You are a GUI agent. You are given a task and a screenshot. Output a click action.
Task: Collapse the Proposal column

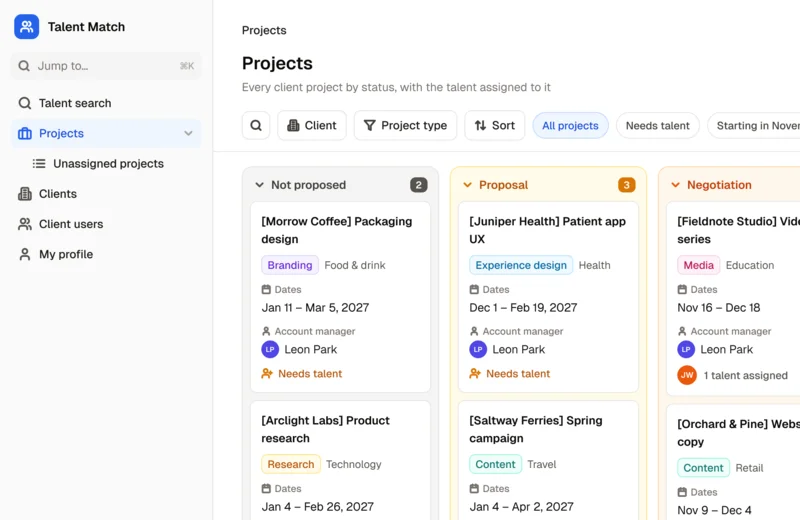[467, 185]
